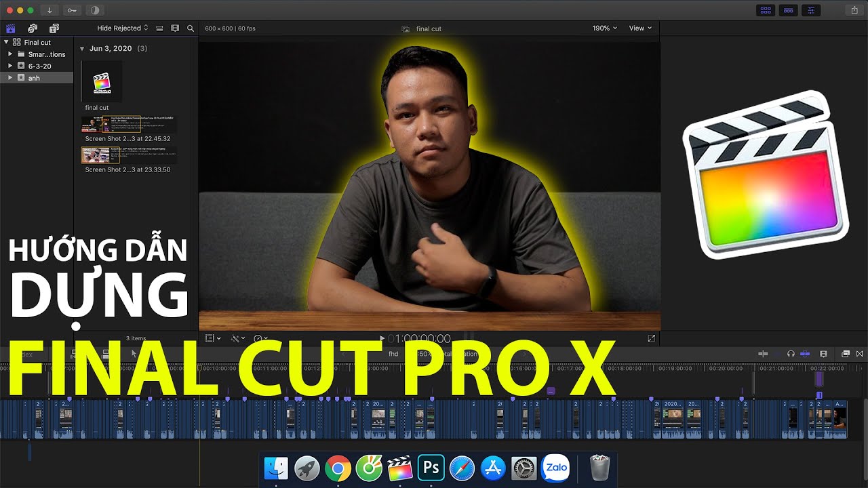Collapse the Jun 3, 2020 group
Viewport: 868px width, 488px height.
click(x=82, y=49)
